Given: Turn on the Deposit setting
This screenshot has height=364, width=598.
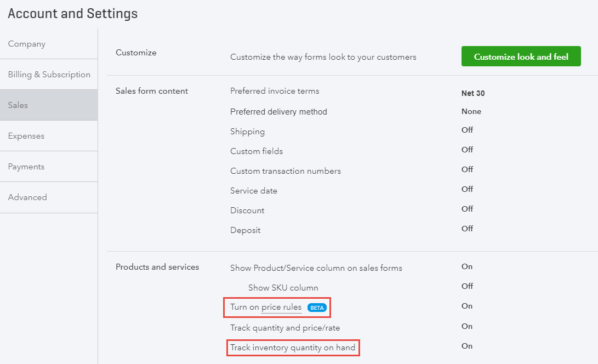Looking at the screenshot, I should [467, 229].
